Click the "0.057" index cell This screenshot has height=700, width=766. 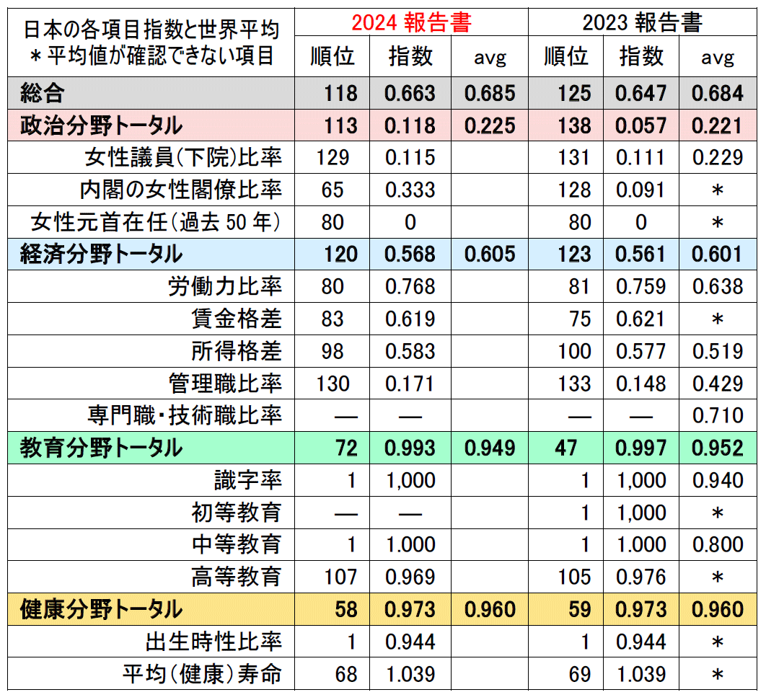tap(641, 126)
